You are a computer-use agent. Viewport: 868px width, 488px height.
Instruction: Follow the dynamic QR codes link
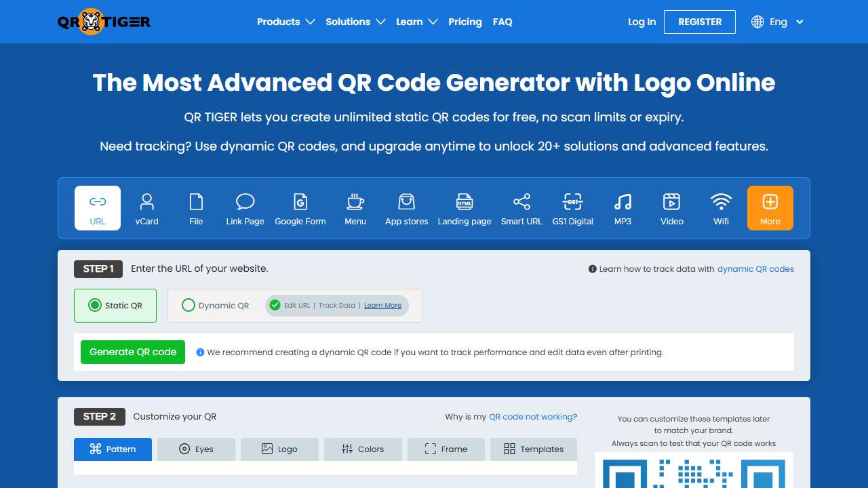coord(755,269)
